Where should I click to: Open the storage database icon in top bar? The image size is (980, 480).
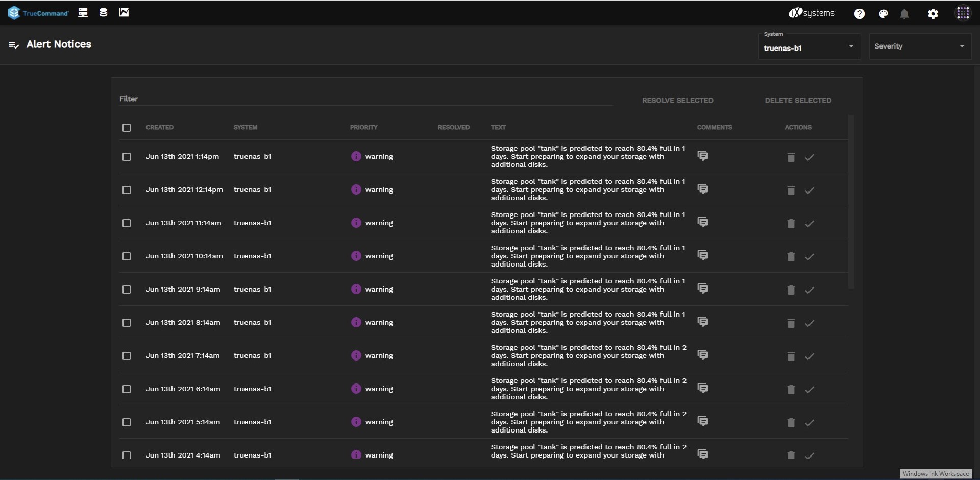[x=103, y=13]
